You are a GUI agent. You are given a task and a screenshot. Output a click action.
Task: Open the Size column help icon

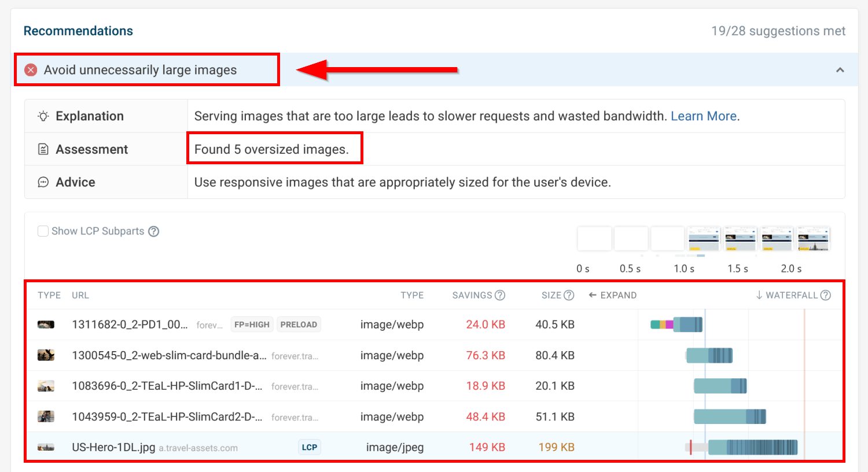(569, 295)
